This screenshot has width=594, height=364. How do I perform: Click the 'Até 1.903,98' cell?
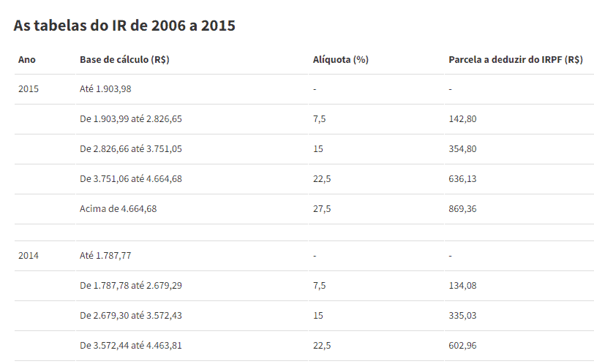pos(105,89)
